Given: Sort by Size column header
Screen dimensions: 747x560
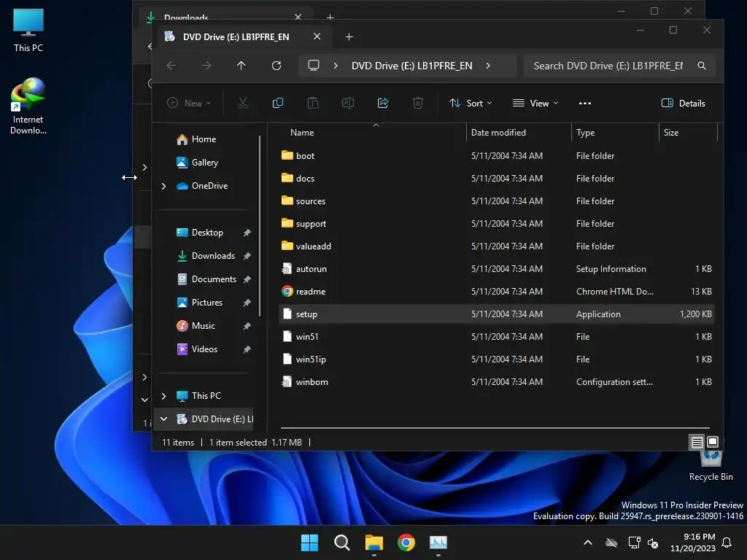Looking at the screenshot, I should tap(671, 133).
